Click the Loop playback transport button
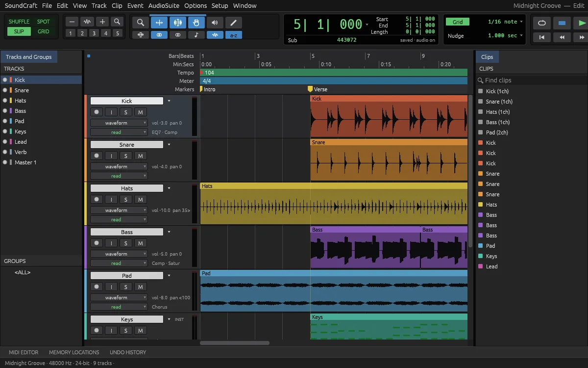Image resolution: width=588 pixels, height=368 pixels. pyautogui.click(x=541, y=23)
